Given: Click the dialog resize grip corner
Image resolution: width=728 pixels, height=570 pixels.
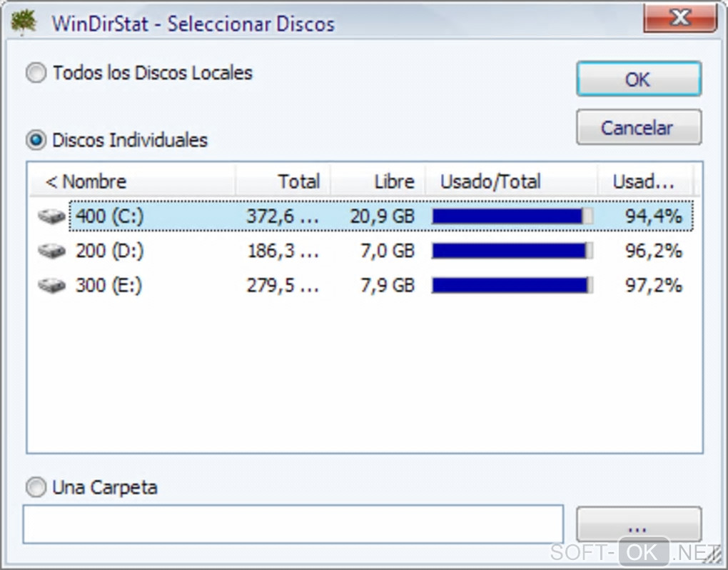Looking at the screenshot, I should 712,555.
